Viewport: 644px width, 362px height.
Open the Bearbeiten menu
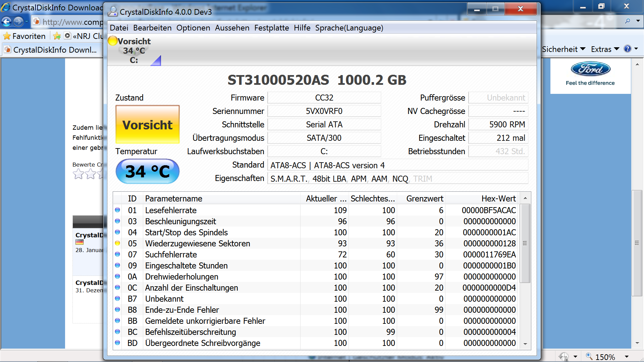(152, 28)
